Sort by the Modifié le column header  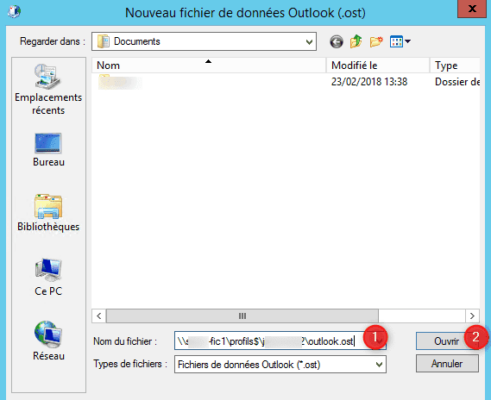pos(378,65)
